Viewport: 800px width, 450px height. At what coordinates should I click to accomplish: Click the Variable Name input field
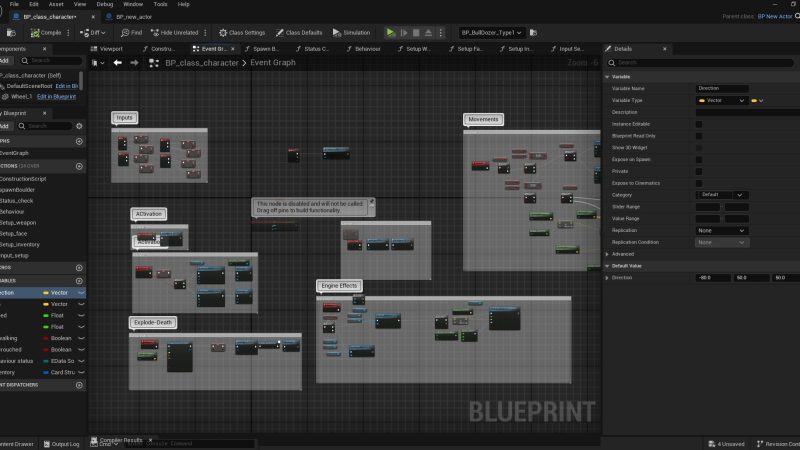pyautogui.click(x=722, y=88)
